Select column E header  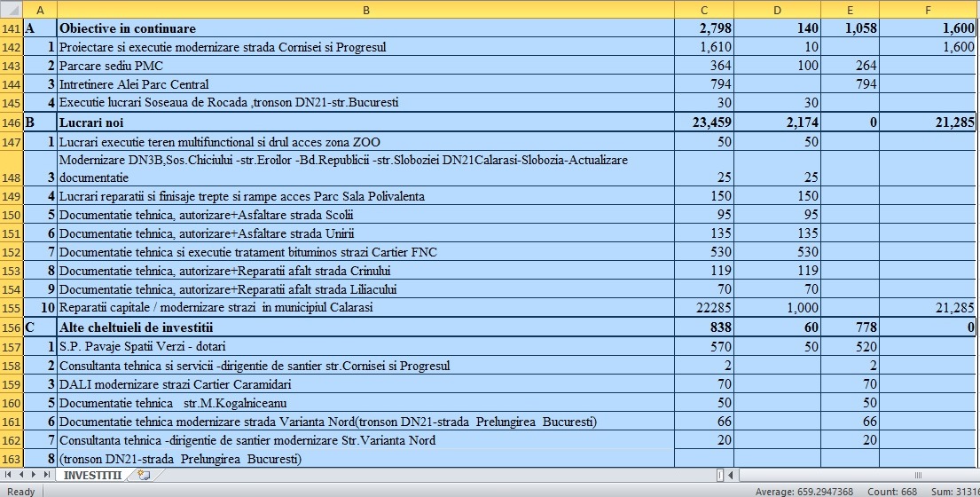[850, 10]
